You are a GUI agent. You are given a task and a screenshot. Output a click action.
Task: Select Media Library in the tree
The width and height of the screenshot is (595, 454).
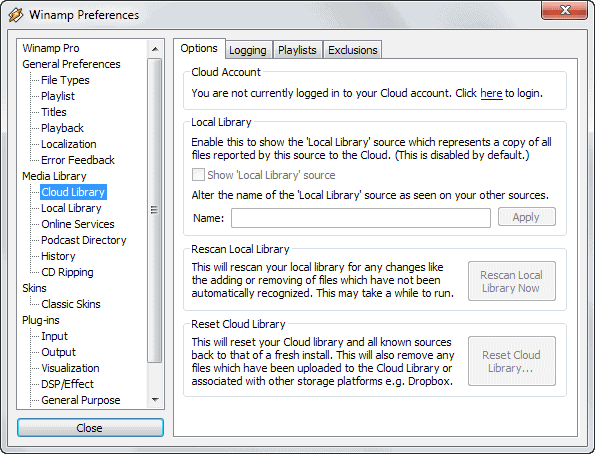(54, 176)
